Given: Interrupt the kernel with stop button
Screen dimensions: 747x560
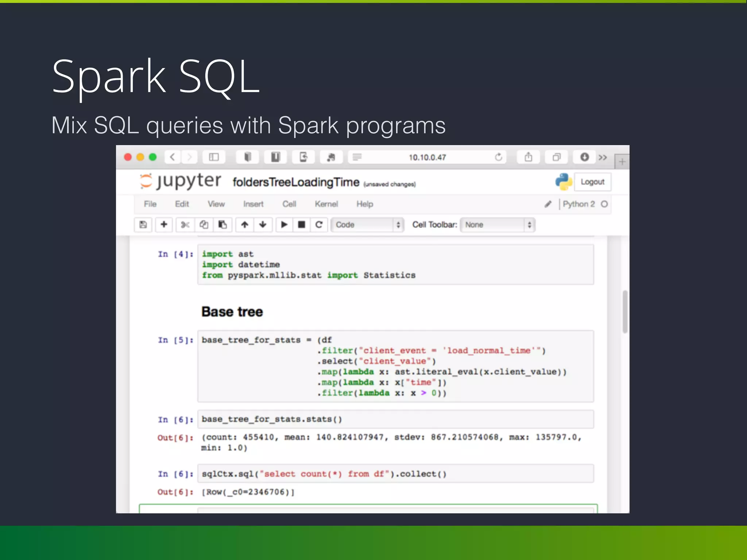Looking at the screenshot, I should 302,225.
